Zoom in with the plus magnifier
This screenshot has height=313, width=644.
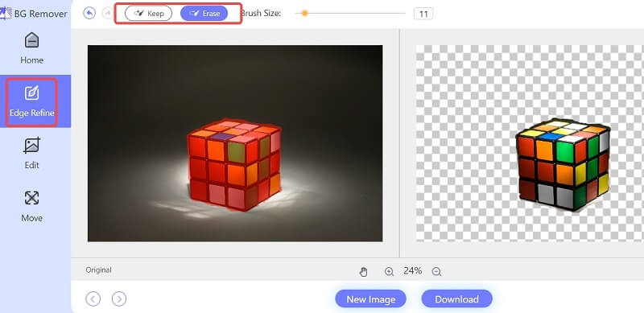[389, 271]
